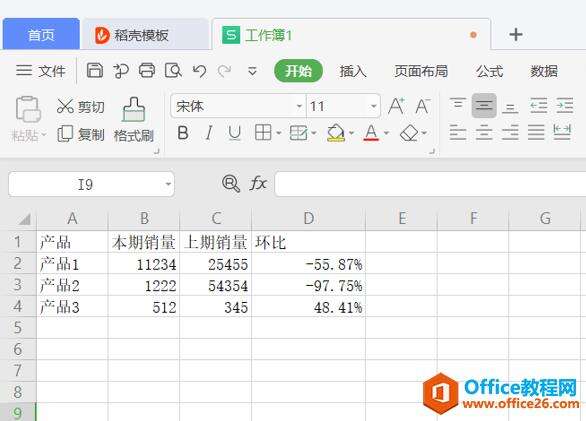This screenshot has width=586, height=421.
Task: Click the Copy icon
Action: point(65,133)
